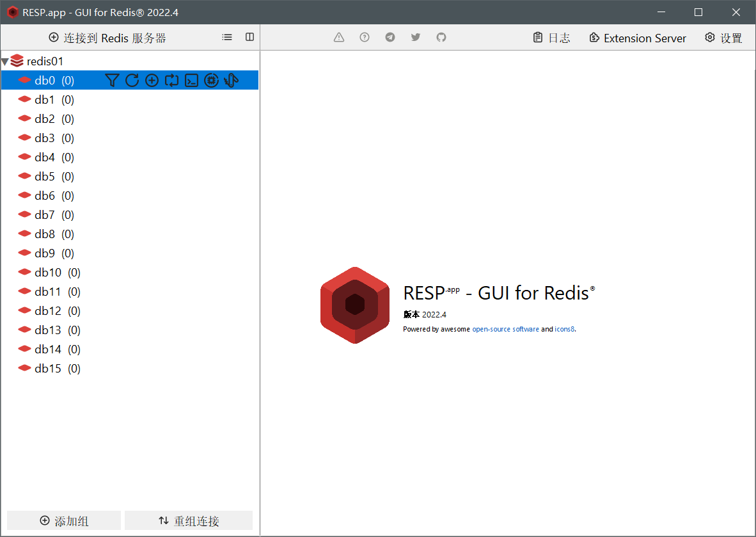
Task: Open the Twitter bird icon
Action: (416, 37)
